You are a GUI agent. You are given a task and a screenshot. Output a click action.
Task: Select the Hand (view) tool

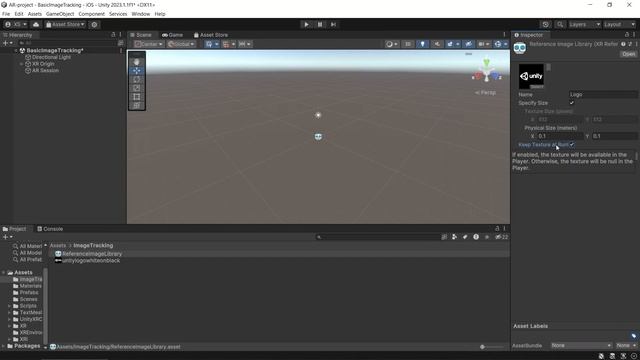click(x=137, y=62)
